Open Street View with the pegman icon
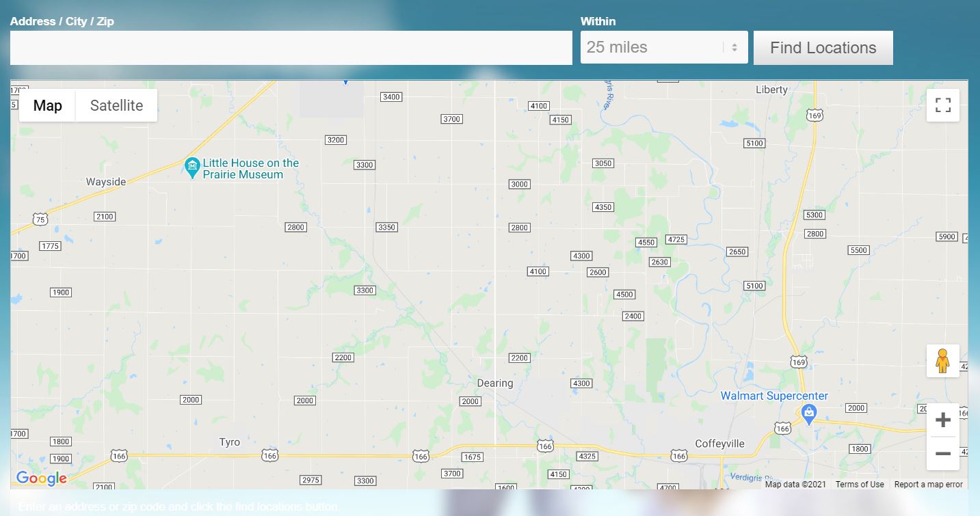This screenshot has height=516, width=980. coord(943,361)
